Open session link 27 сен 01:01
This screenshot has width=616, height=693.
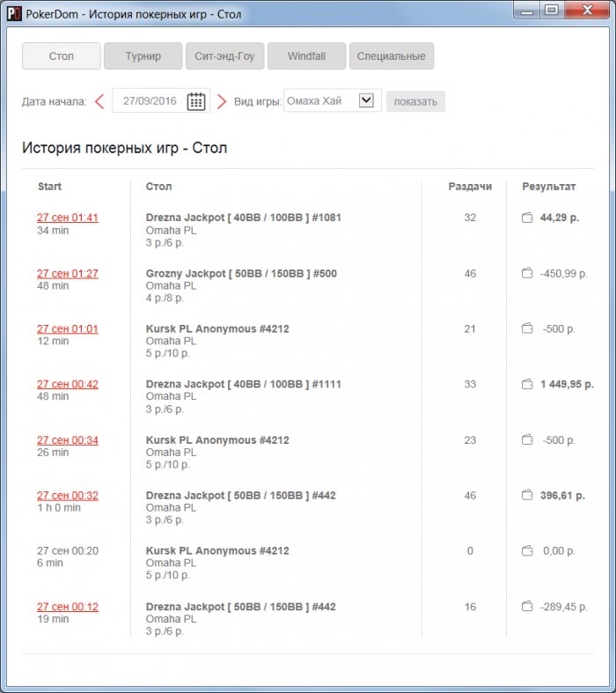click(x=68, y=328)
